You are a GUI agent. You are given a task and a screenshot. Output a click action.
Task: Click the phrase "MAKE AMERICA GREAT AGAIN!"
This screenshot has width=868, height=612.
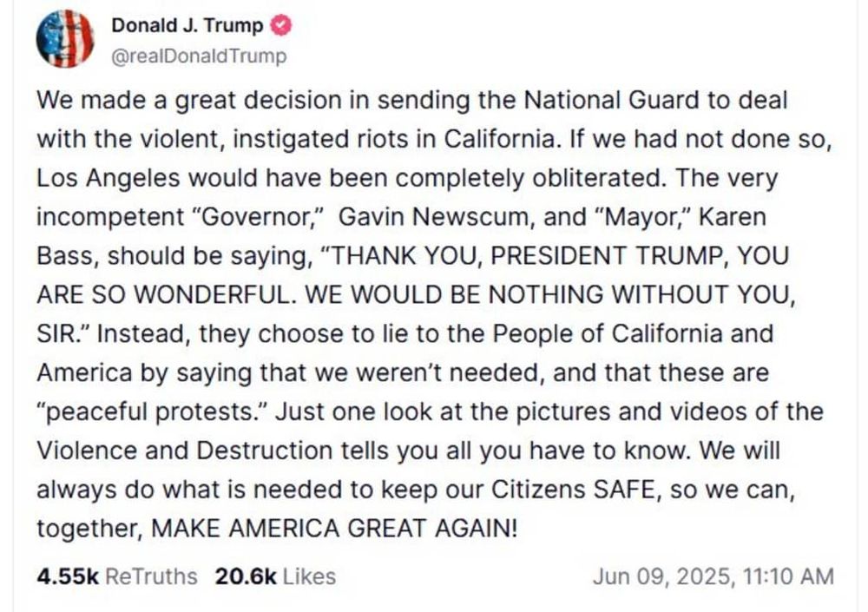point(334,529)
